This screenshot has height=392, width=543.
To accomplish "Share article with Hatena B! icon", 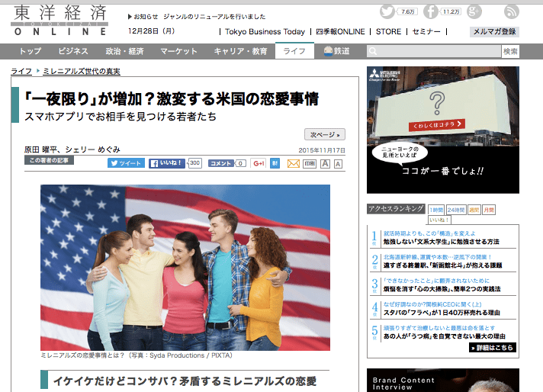I will click(275, 163).
